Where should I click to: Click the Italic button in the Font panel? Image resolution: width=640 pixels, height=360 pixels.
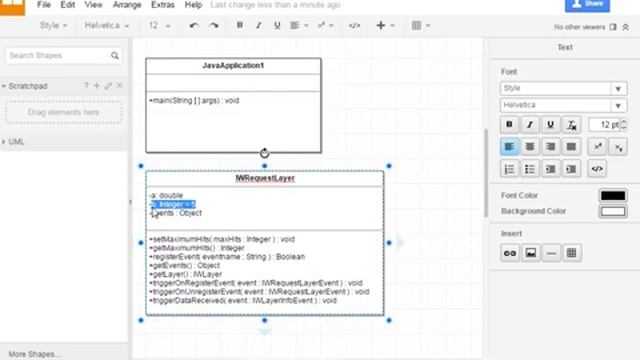[530, 124]
